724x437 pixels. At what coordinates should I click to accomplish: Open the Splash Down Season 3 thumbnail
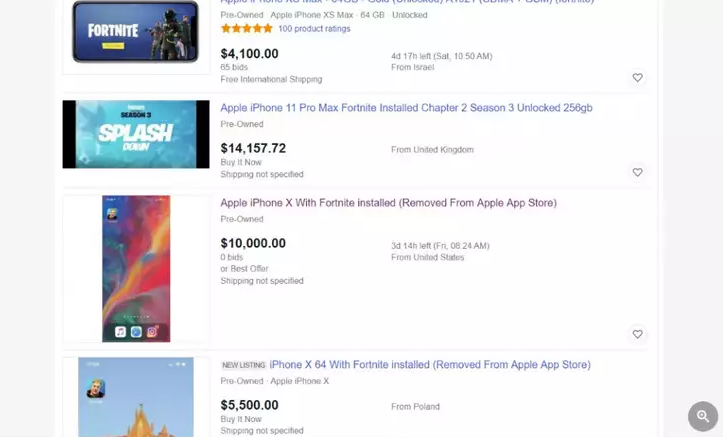[x=136, y=134]
